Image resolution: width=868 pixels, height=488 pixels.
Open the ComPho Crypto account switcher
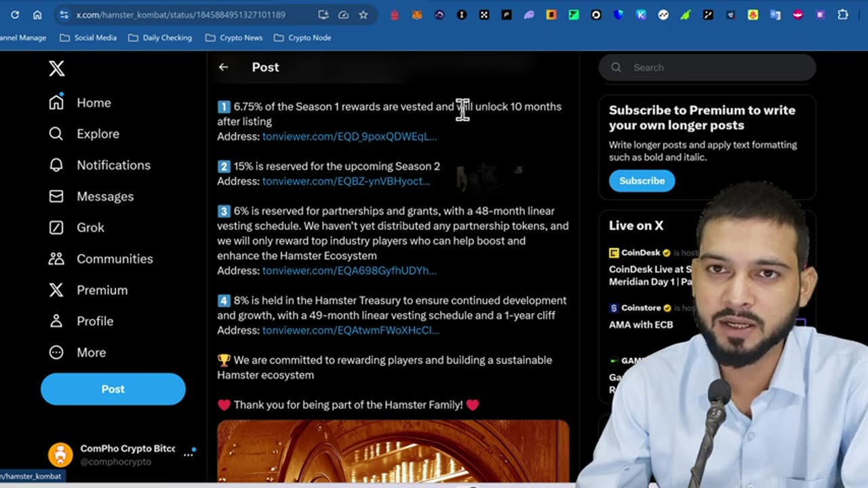pos(122,455)
